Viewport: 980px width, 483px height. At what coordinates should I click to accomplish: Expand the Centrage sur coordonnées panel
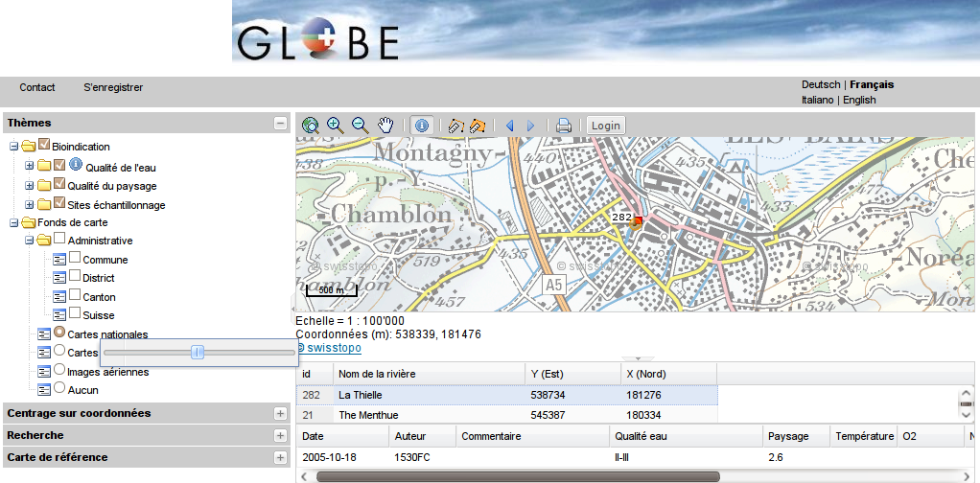pos(280,414)
